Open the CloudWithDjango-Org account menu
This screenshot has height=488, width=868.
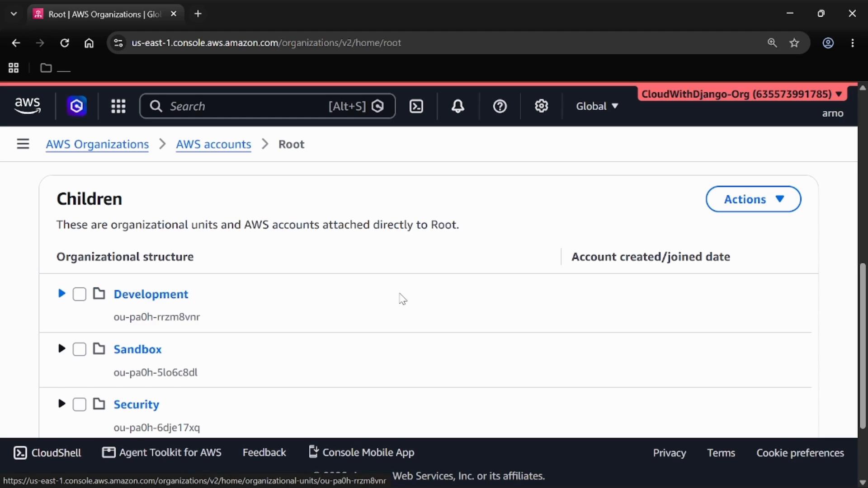pyautogui.click(x=742, y=94)
